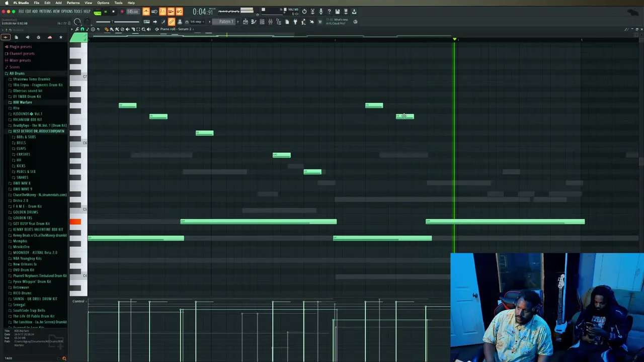The image size is (644, 362).
Task: Open the Help menu in macOS menu bar
Action: (x=131, y=3)
